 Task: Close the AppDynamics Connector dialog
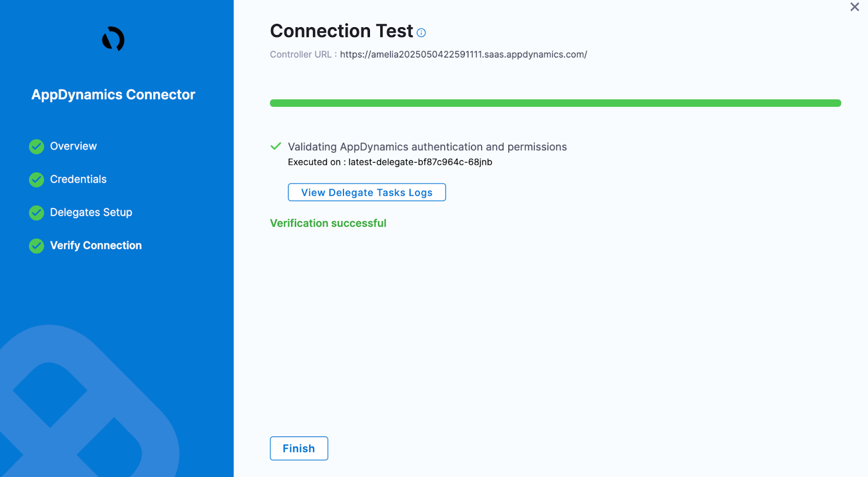(854, 7)
